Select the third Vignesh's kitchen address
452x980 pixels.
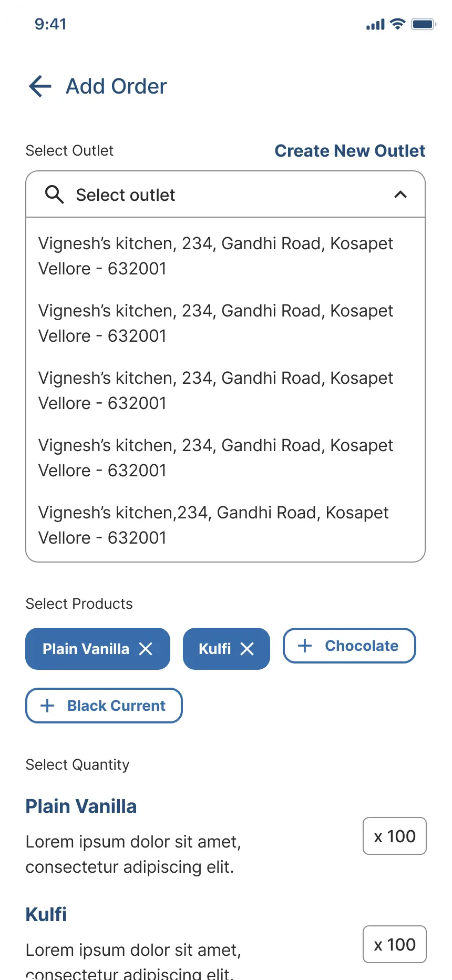point(215,390)
